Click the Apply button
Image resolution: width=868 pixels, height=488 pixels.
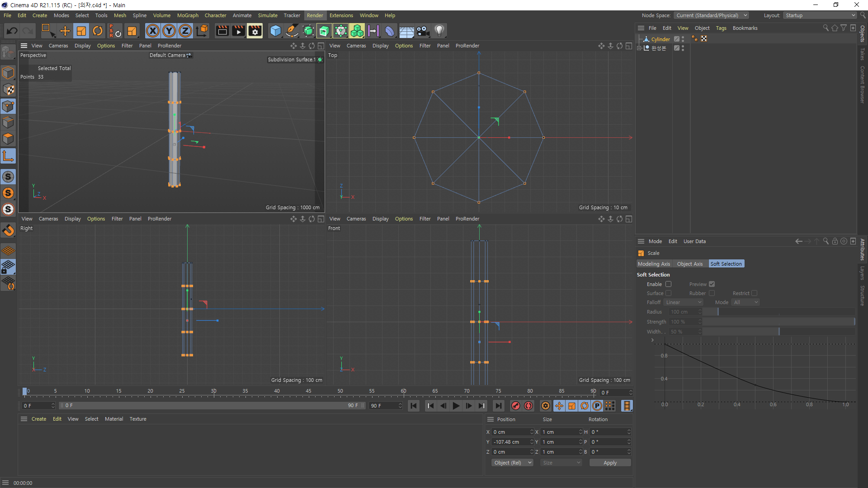[610, 463]
